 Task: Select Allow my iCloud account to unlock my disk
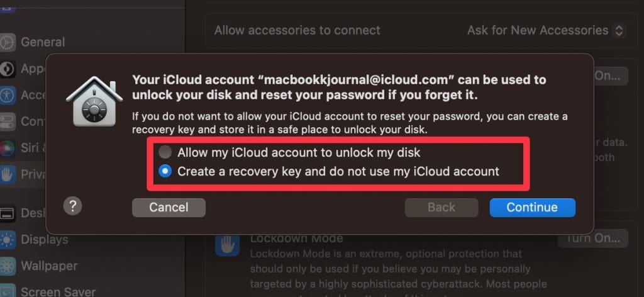pyautogui.click(x=165, y=152)
